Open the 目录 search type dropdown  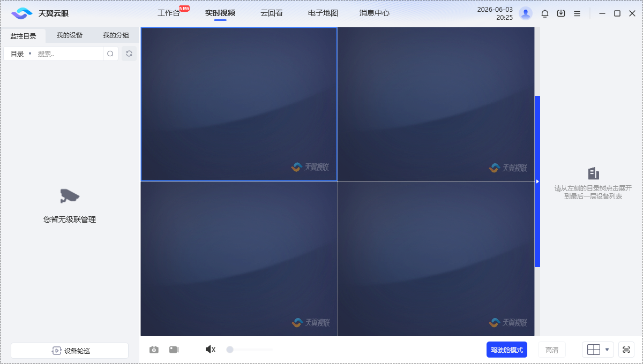(x=21, y=54)
